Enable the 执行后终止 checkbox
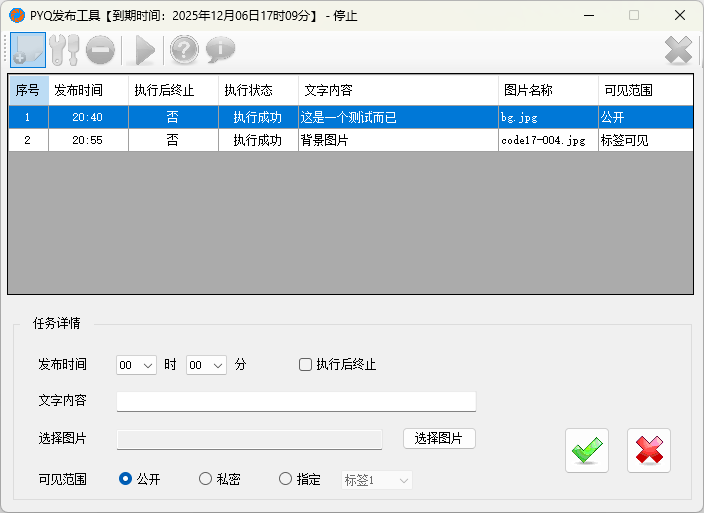This screenshot has width=704, height=513. 306,365
